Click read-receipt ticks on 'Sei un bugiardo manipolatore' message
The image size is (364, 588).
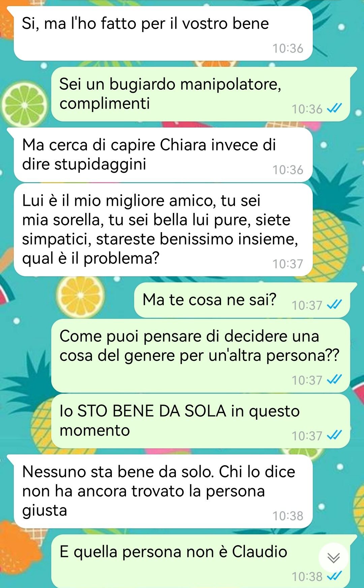click(334, 109)
